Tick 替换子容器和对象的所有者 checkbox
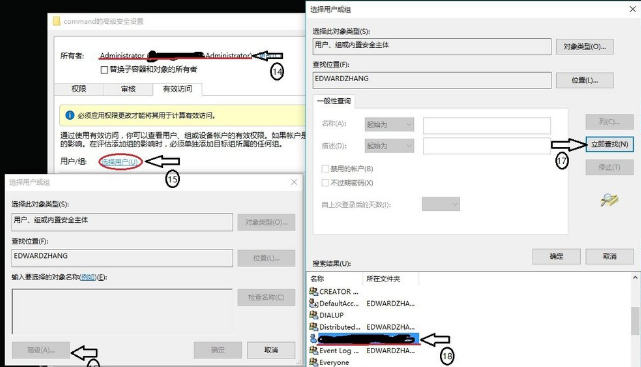Screen dimensions: 641x367 [x=104, y=70]
